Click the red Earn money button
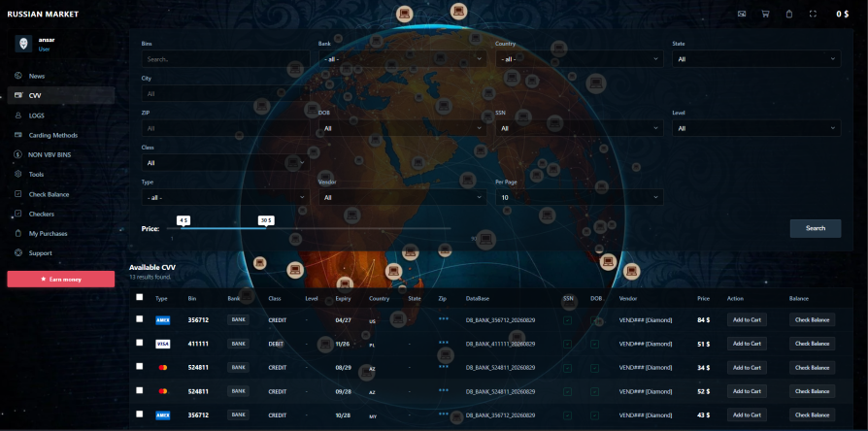The width and height of the screenshot is (868, 431). point(61,280)
